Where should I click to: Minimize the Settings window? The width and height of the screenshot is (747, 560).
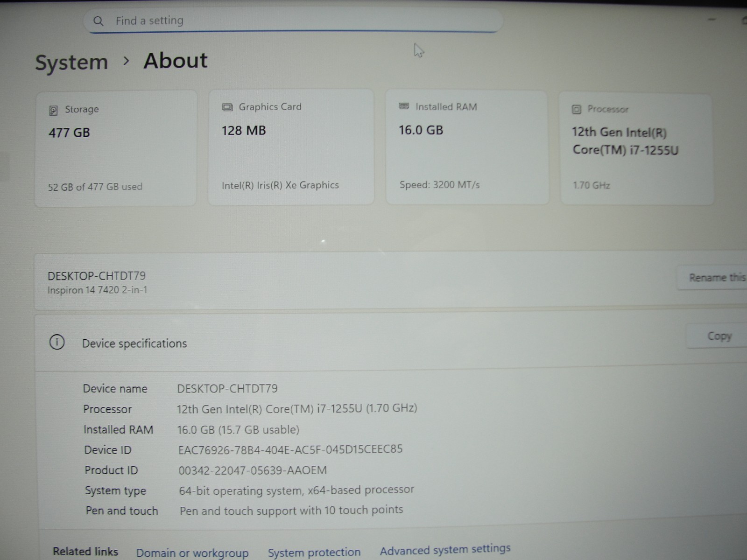pyautogui.click(x=712, y=20)
